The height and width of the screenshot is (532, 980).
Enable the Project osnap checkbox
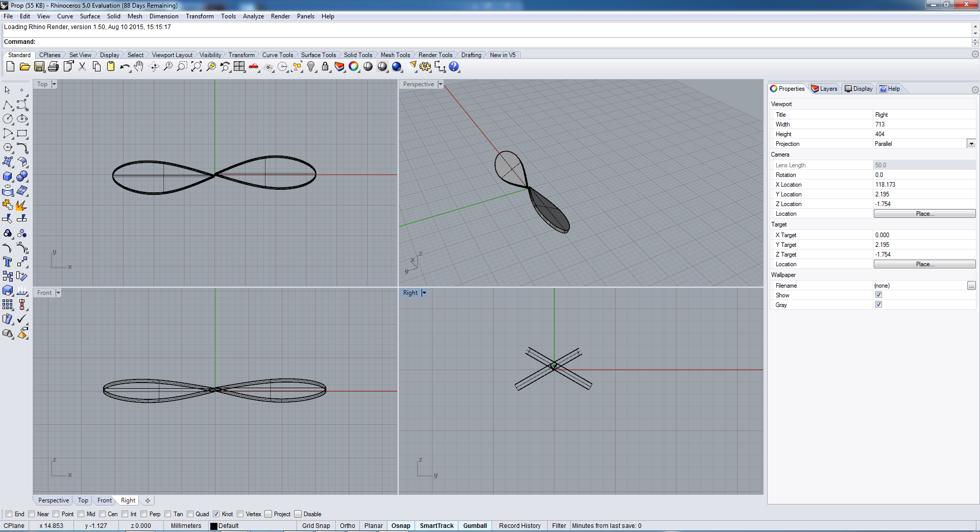click(268, 514)
